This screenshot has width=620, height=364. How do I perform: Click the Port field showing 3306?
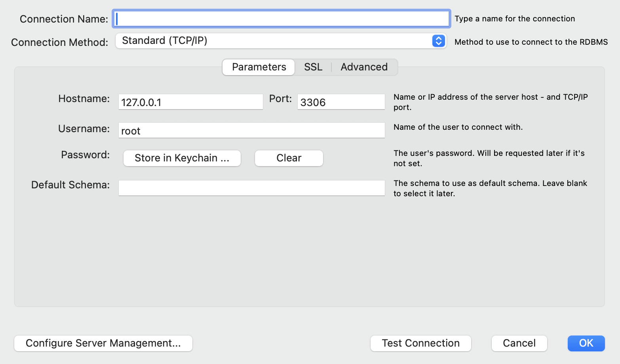tap(341, 102)
